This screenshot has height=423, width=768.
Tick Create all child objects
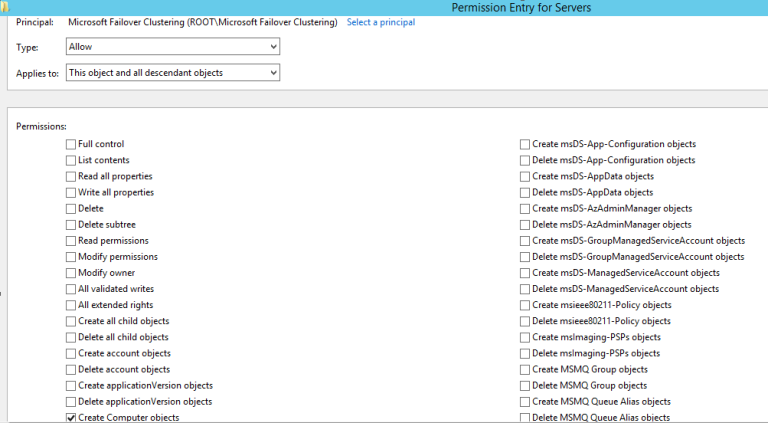(x=71, y=321)
